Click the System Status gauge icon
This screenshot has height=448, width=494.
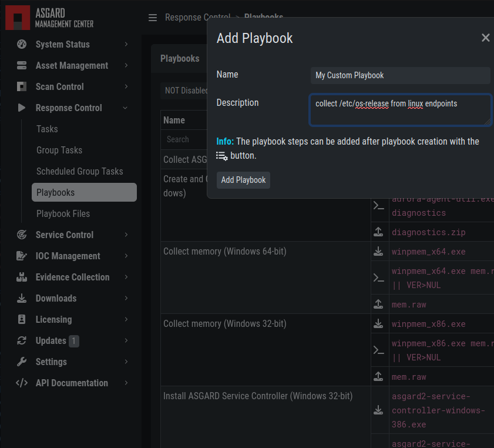point(22,44)
